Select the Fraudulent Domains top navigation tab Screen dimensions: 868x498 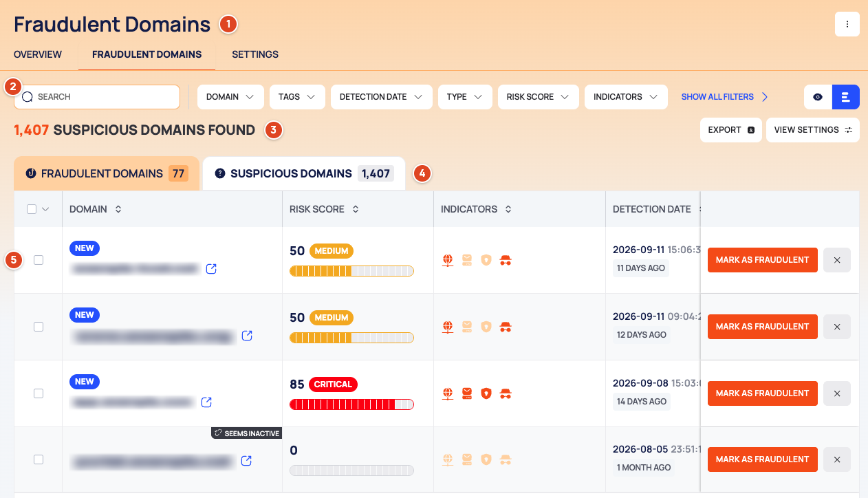(147, 54)
